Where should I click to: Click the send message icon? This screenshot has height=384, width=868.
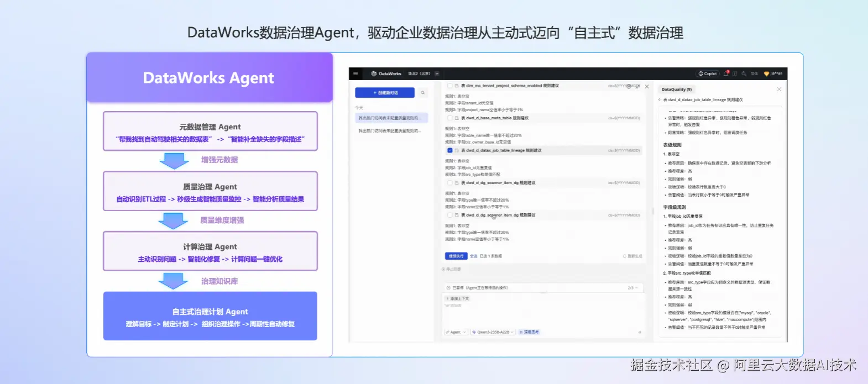(640, 332)
